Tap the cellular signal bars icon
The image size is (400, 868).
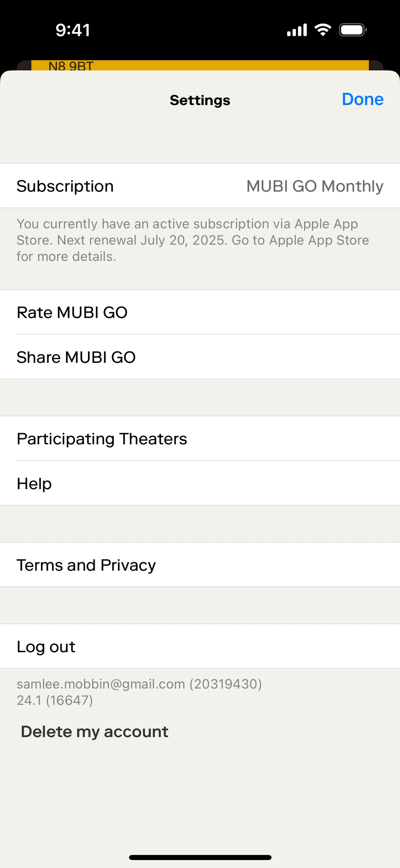tap(297, 30)
